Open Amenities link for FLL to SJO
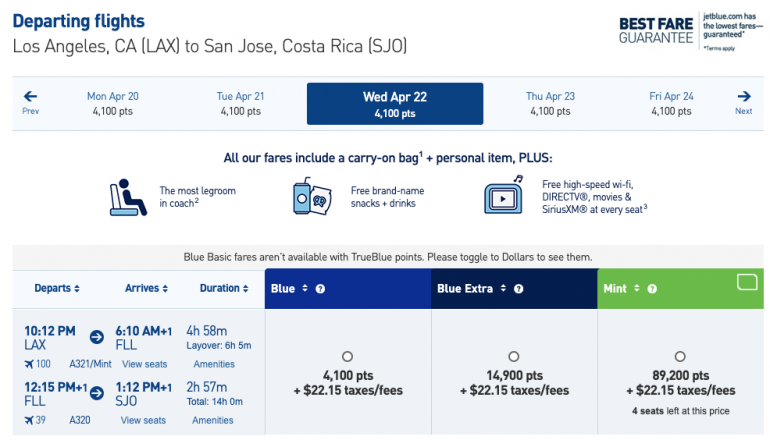This screenshot has width=770, height=440. (212, 420)
